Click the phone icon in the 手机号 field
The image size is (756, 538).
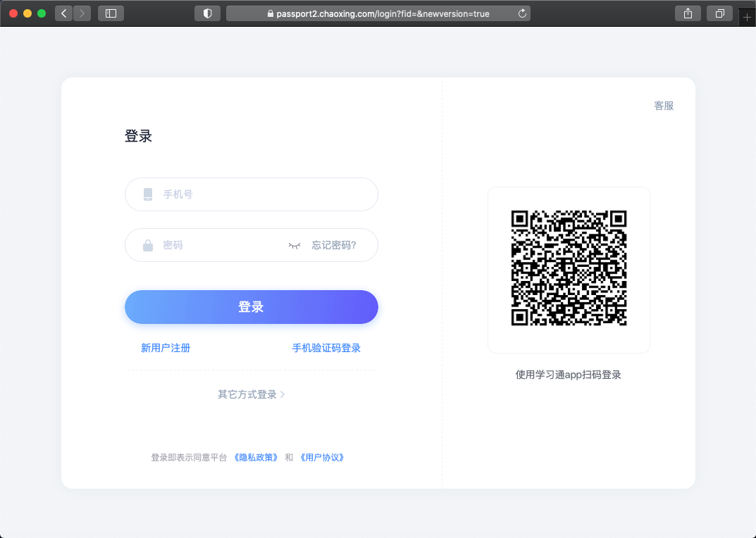[148, 194]
